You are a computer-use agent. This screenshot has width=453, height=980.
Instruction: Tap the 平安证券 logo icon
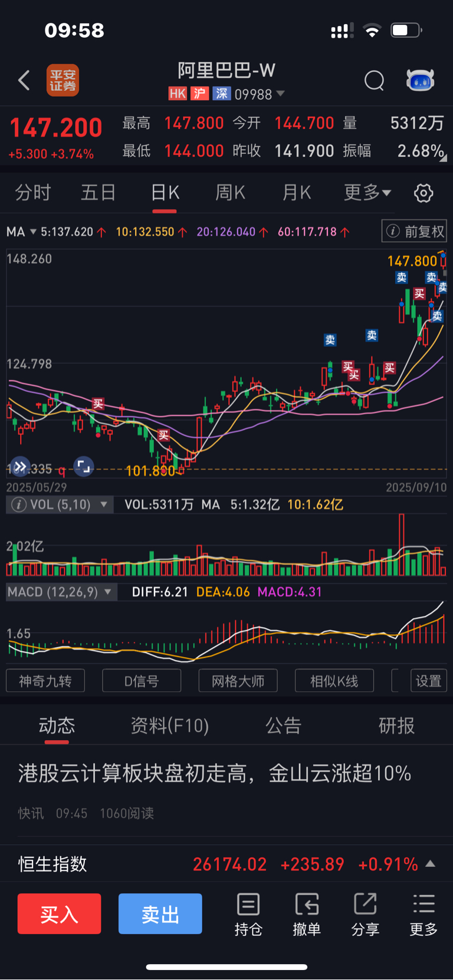63,80
